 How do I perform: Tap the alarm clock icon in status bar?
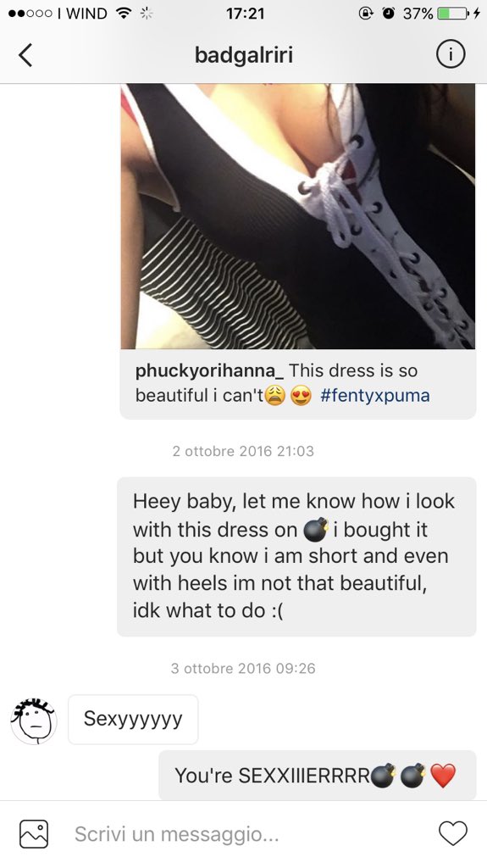389,14
